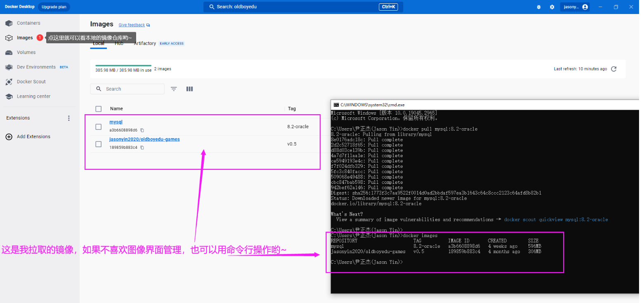Copy the mysql image ID a3b6608898d6
644x303 pixels.
click(x=142, y=130)
